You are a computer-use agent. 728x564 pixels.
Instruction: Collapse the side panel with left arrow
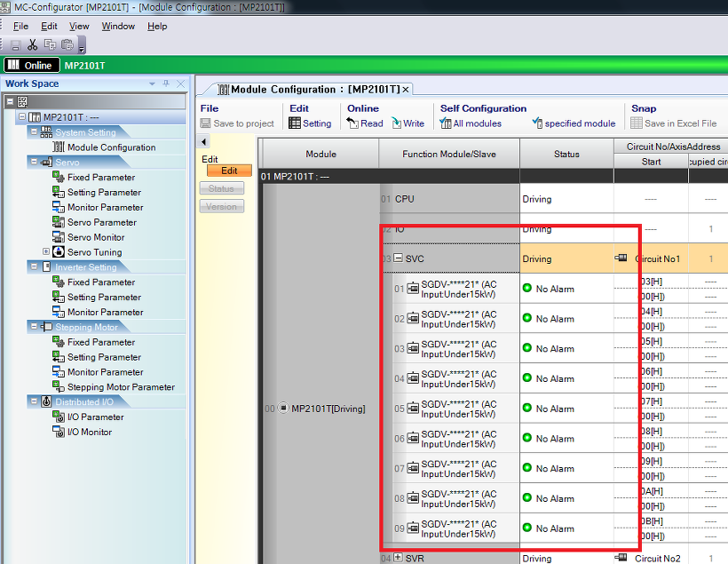point(203,141)
